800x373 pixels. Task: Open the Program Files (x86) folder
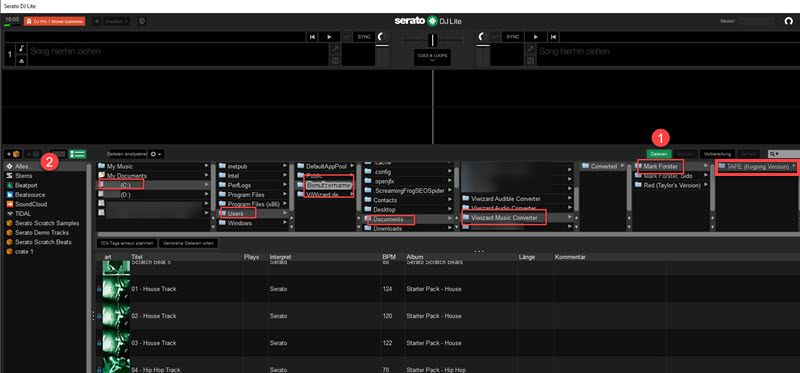(x=254, y=204)
